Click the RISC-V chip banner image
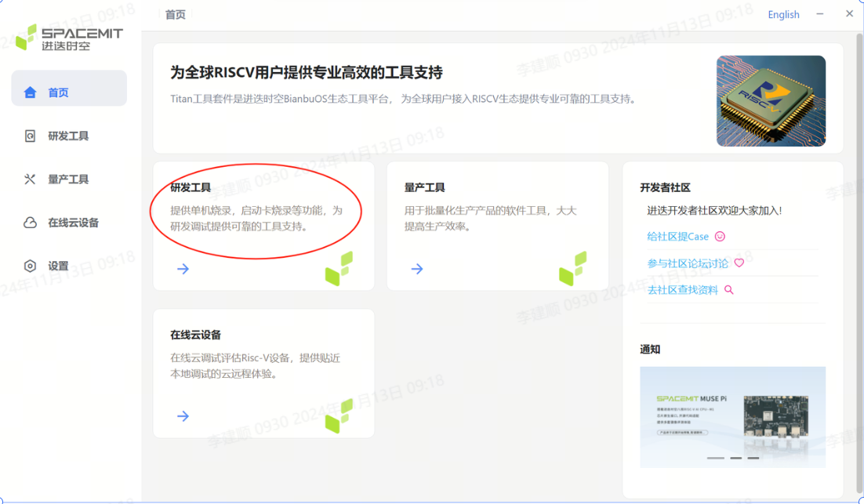The image size is (864, 504). [x=771, y=101]
